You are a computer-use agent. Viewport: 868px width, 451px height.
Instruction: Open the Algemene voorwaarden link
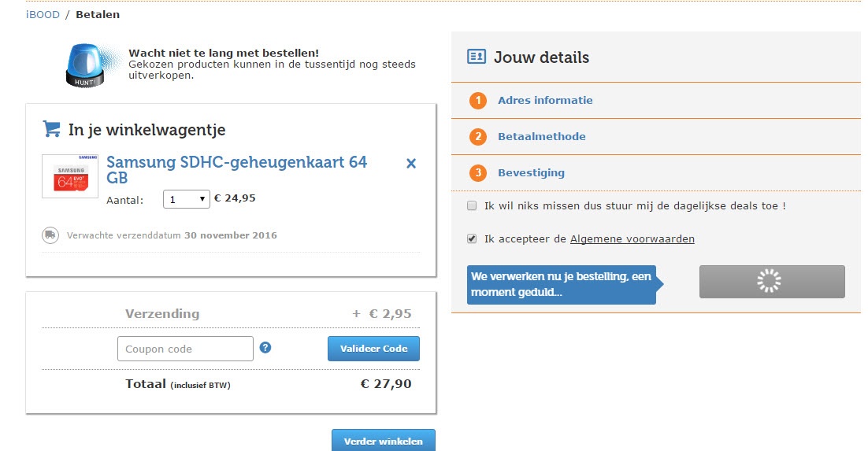632,239
